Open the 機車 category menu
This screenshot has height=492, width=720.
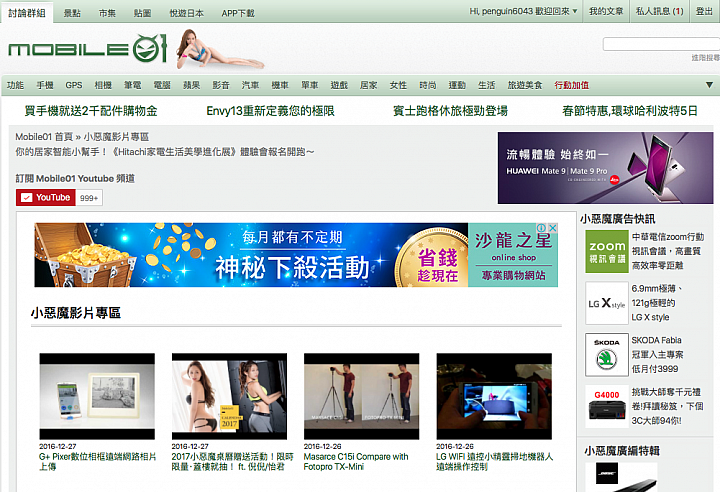280,85
